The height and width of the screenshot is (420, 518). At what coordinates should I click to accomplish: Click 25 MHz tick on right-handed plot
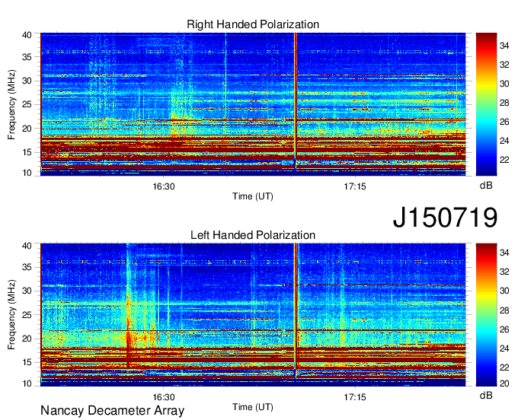click(27, 104)
